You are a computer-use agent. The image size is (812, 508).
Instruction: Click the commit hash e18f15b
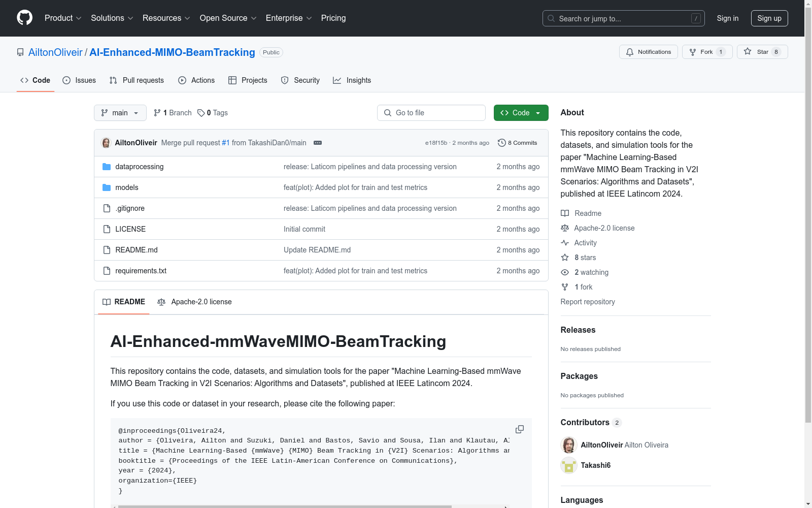tap(436, 143)
